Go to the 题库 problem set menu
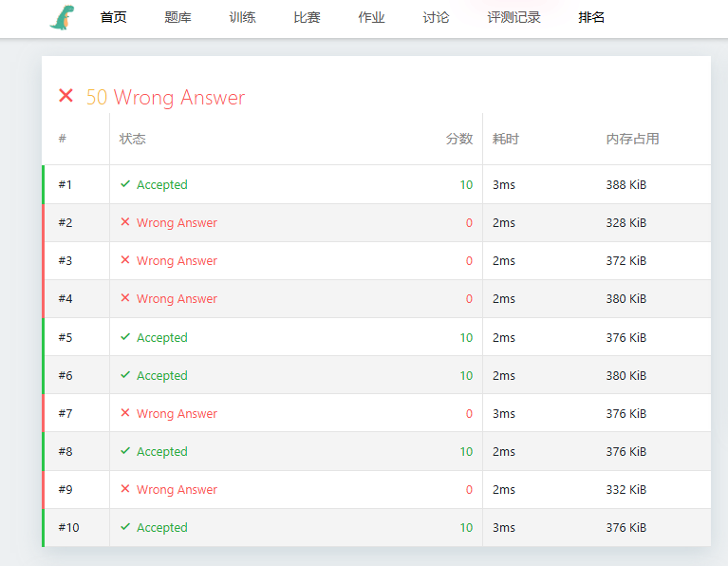This screenshot has height=566, width=728. tap(177, 17)
